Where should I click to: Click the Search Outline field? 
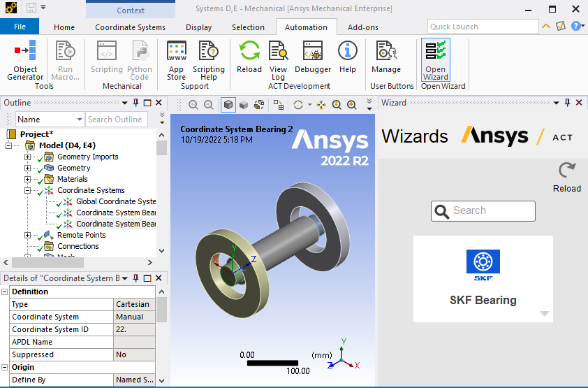pyautogui.click(x=117, y=120)
